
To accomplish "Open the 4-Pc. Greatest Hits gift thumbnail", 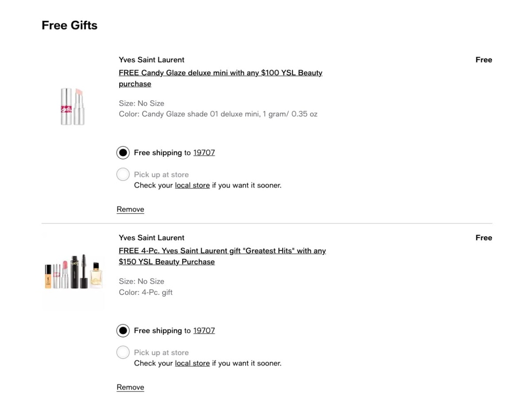I will click(74, 272).
